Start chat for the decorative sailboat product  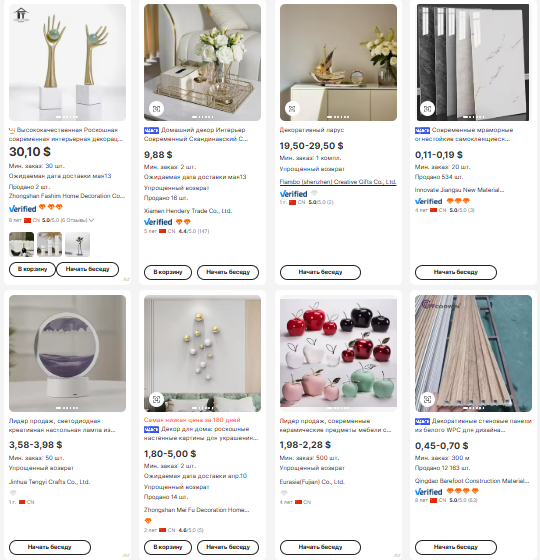click(x=320, y=272)
